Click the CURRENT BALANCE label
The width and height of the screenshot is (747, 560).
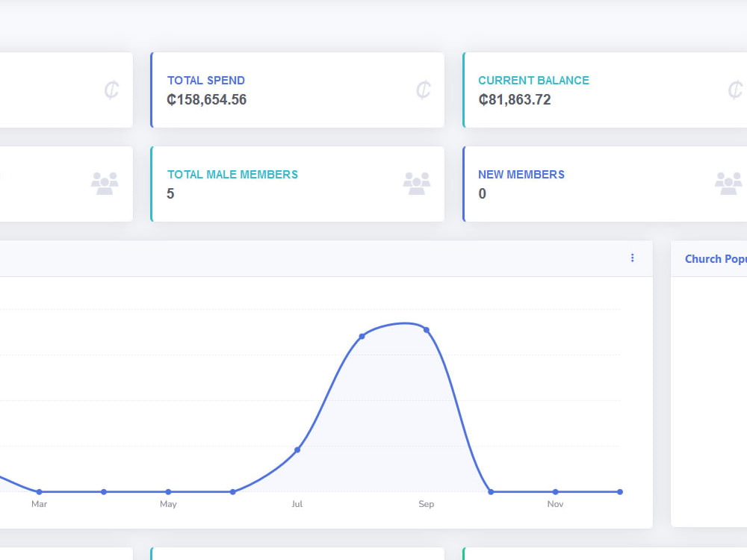[533, 81]
